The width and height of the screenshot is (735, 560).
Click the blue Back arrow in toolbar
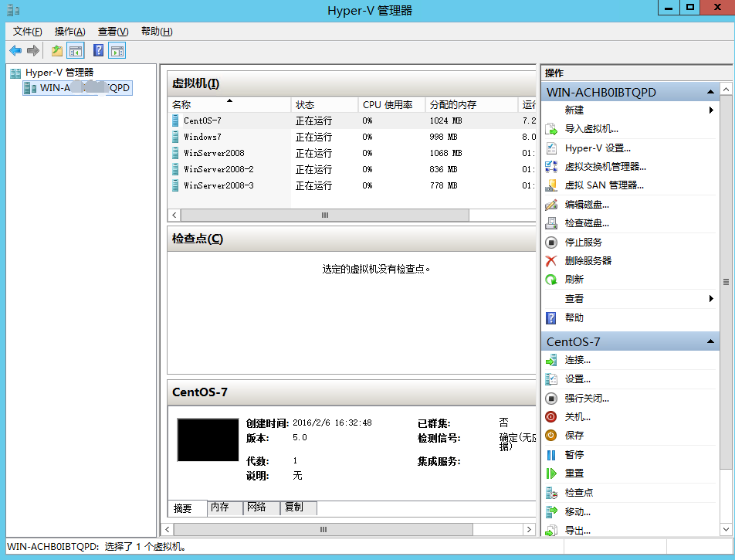coord(15,51)
